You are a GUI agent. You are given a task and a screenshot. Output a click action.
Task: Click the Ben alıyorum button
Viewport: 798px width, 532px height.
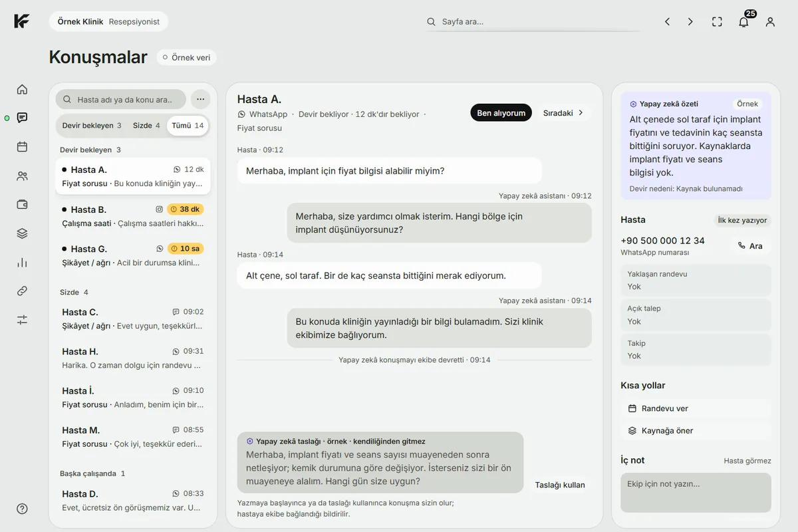(x=501, y=113)
